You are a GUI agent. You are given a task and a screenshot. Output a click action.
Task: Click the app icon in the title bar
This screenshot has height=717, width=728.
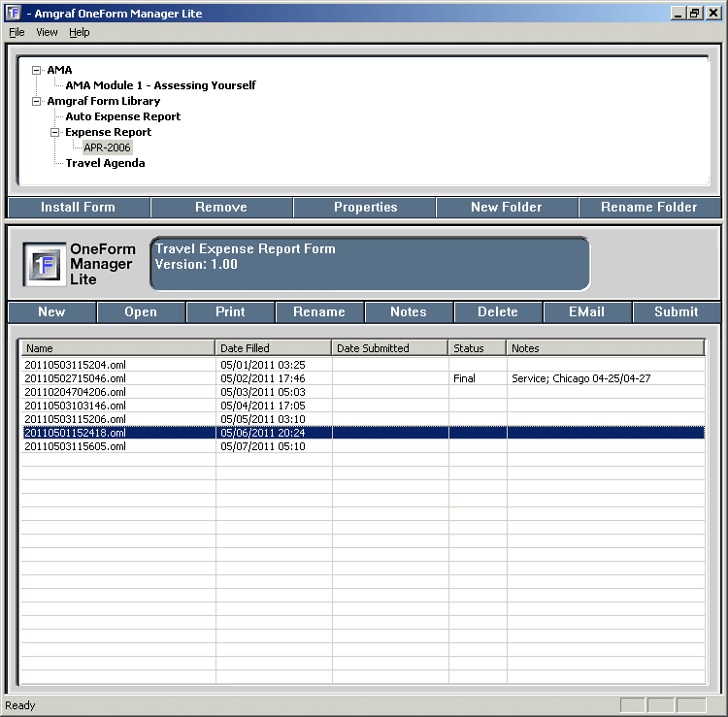13,13
